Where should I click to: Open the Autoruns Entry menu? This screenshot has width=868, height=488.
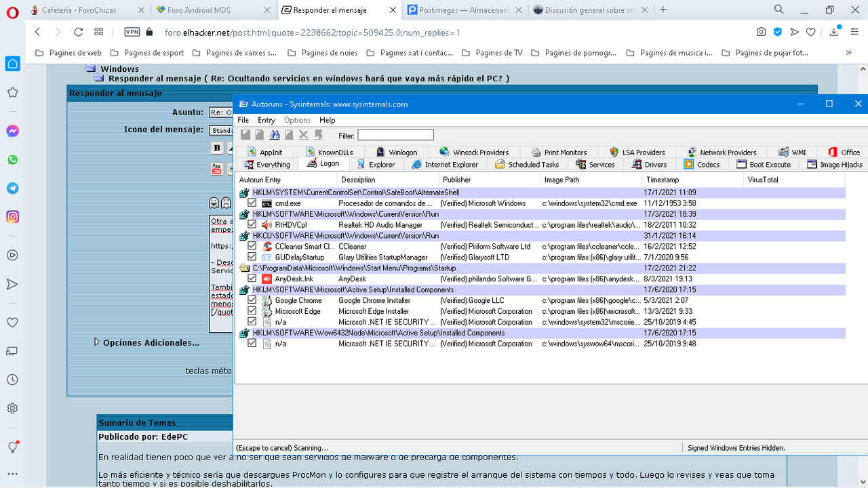click(267, 120)
